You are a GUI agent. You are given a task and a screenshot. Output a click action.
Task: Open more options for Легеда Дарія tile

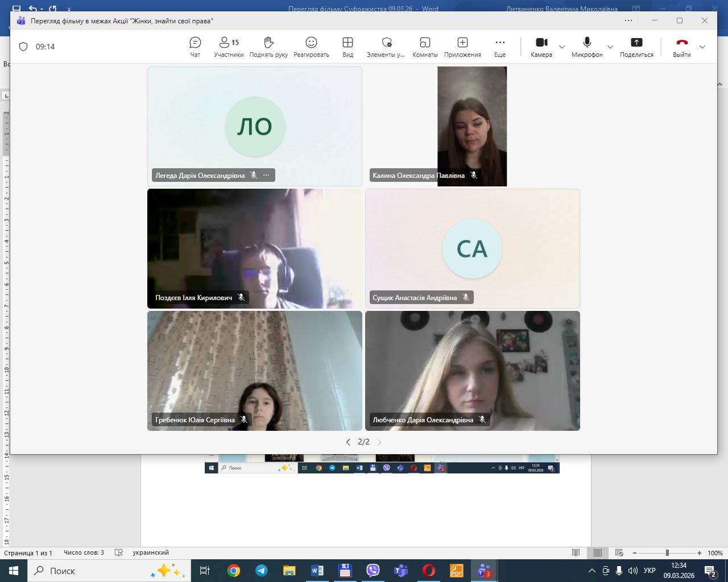pos(266,175)
